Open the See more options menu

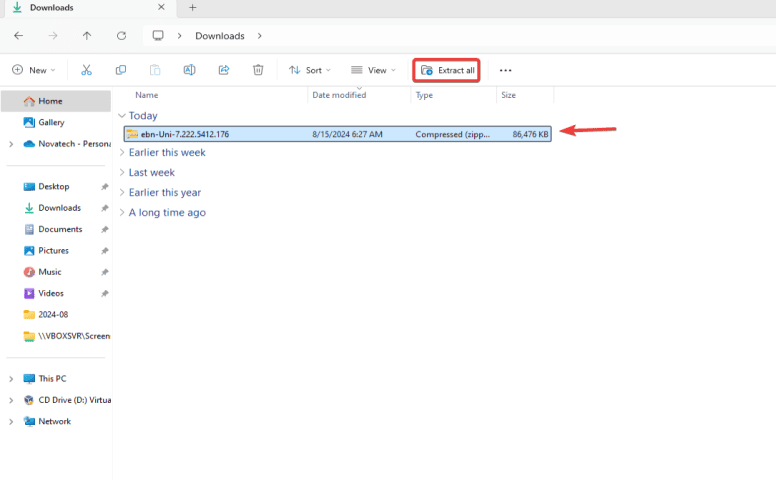[x=505, y=70]
